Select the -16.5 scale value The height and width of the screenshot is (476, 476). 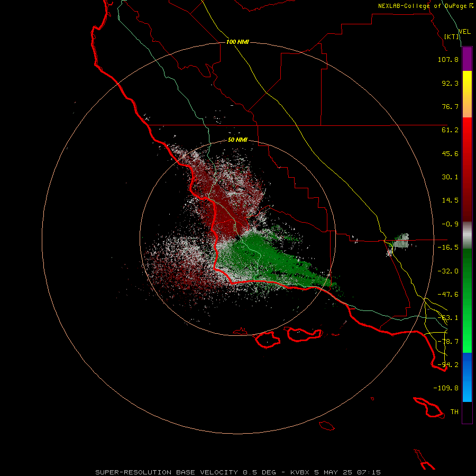point(448,248)
